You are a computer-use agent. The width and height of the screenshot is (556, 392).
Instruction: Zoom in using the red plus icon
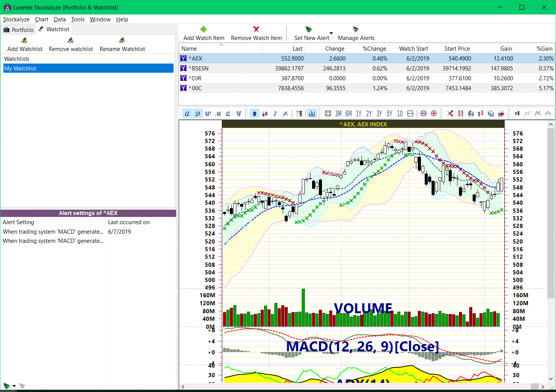tap(434, 113)
